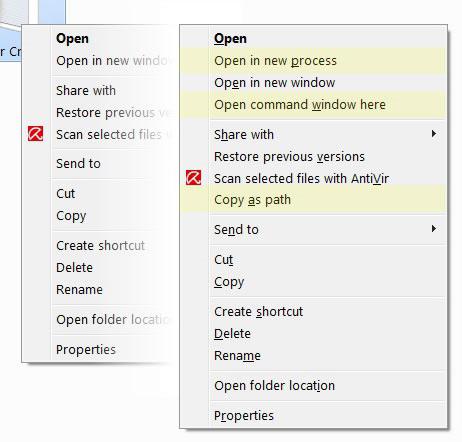Choose Open command window here
This screenshot has width=462, height=442.
(x=313, y=105)
